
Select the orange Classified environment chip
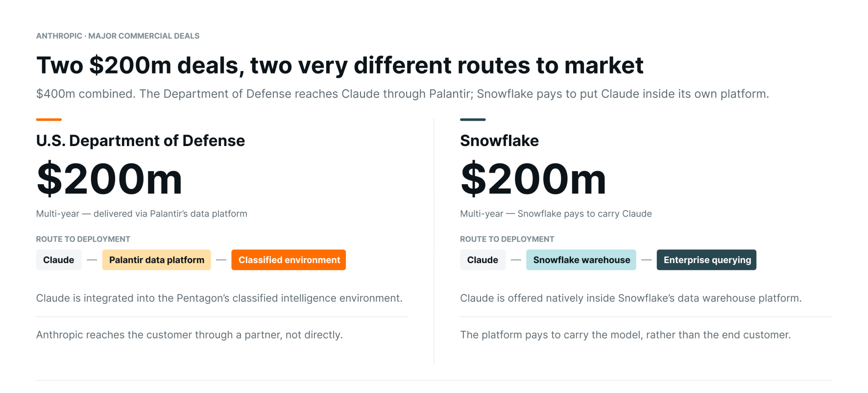coord(289,260)
